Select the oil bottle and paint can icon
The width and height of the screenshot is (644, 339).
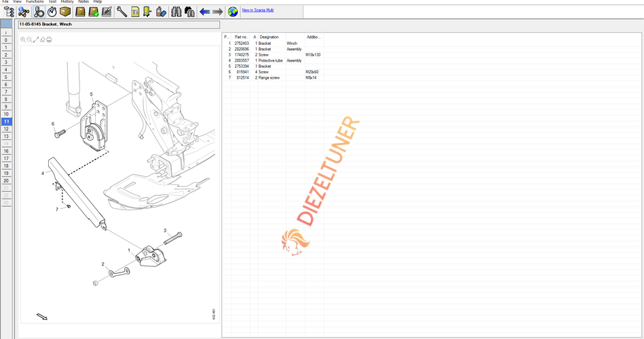pyautogui.click(x=162, y=12)
